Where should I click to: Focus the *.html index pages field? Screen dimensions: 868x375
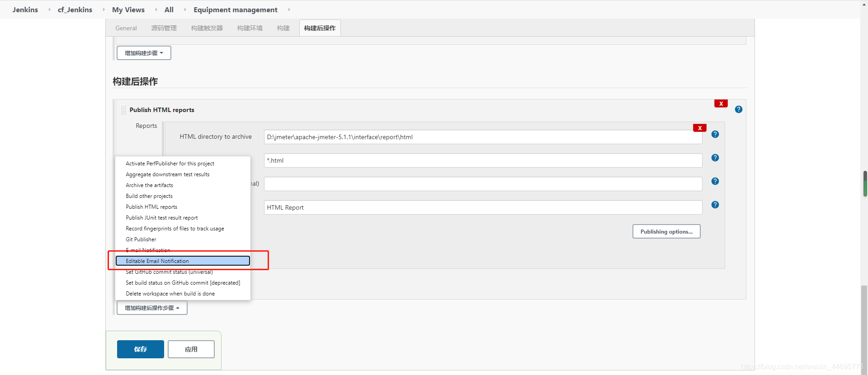[483, 160]
